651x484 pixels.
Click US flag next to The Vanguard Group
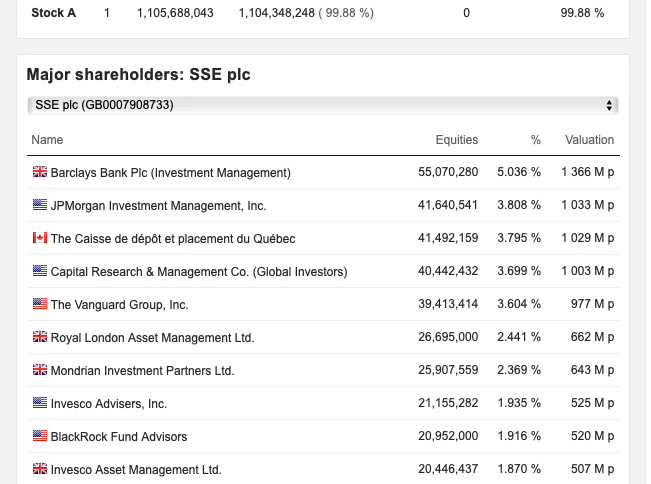tap(40, 304)
